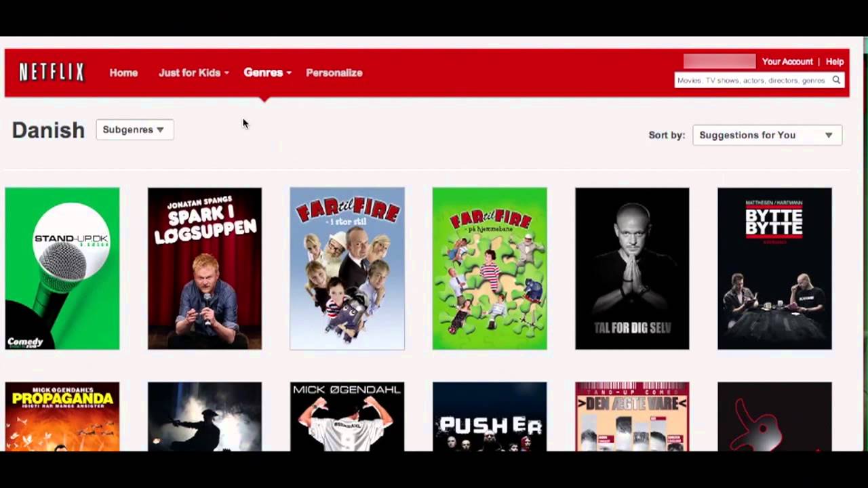The image size is (868, 488).
Task: Open the Just for Kids menu
Action: [193, 73]
